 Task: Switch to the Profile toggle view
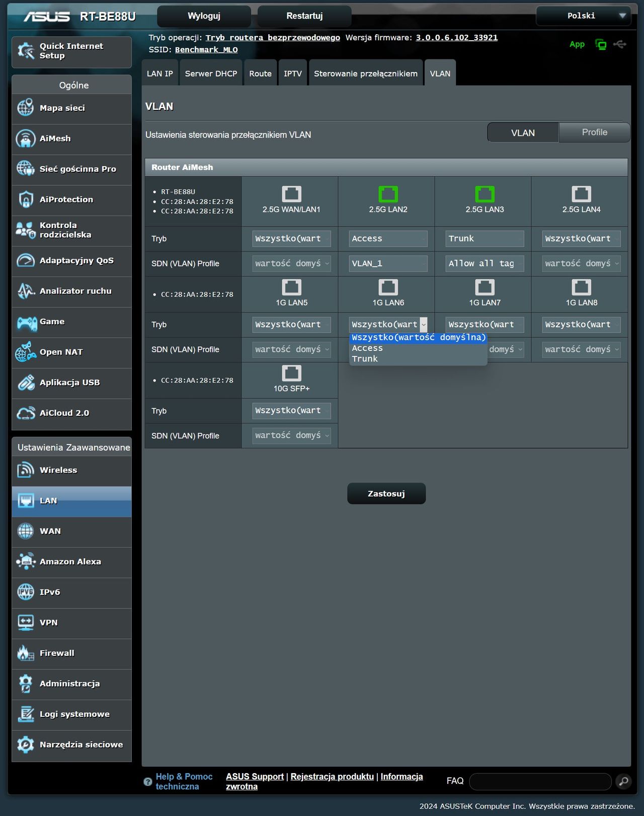pos(594,132)
